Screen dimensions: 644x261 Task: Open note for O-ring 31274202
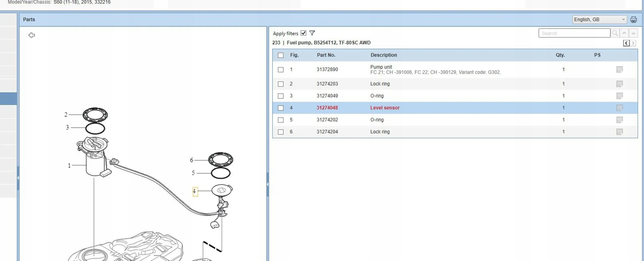620,120
